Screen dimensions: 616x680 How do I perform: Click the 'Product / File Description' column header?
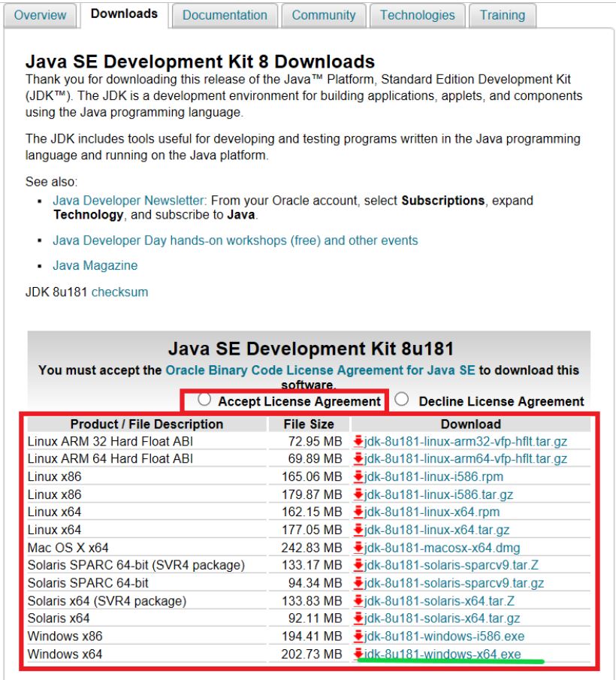click(x=147, y=424)
